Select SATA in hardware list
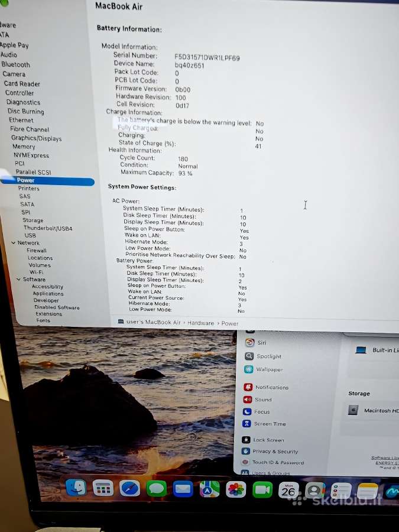Viewport: 399px width, 532px height. pyautogui.click(x=27, y=205)
